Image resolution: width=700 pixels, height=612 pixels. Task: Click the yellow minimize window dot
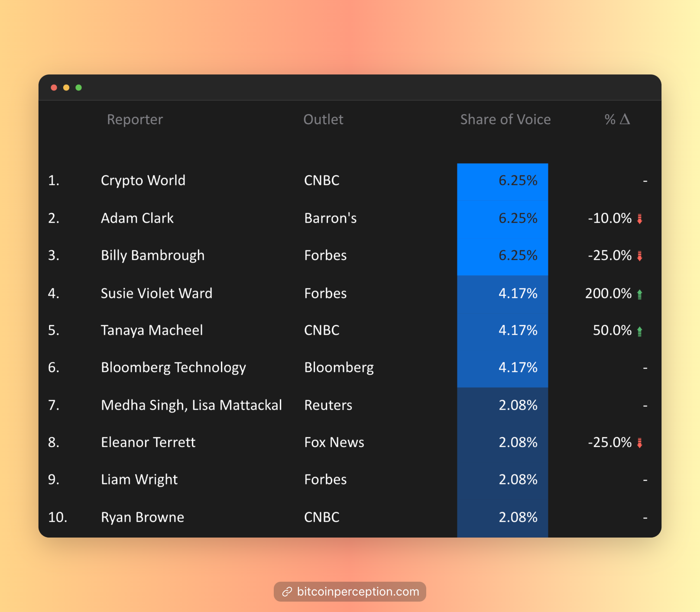click(x=66, y=87)
